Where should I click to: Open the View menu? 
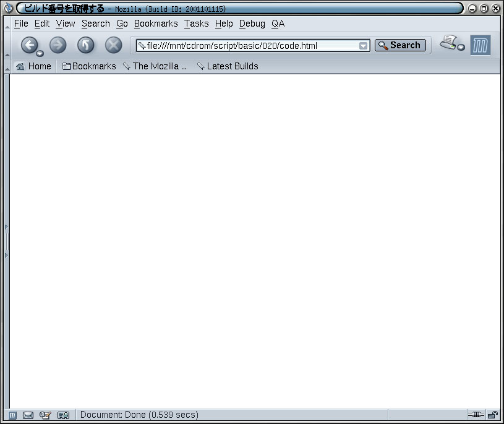66,24
